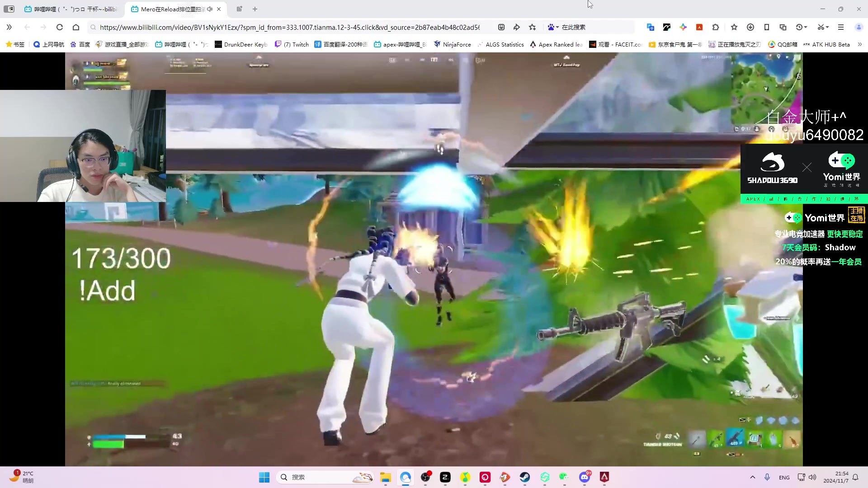Image resolution: width=868 pixels, height=488 pixels.
Task: Open the notification bell
Action: tap(855, 477)
